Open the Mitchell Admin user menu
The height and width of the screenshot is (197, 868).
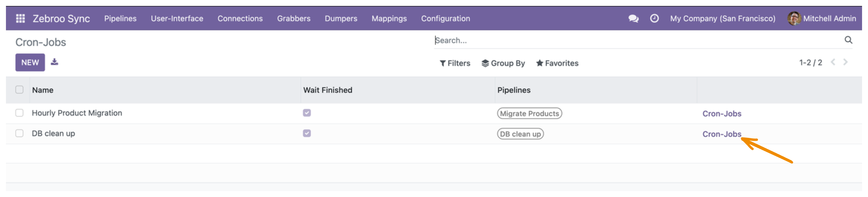tap(822, 18)
